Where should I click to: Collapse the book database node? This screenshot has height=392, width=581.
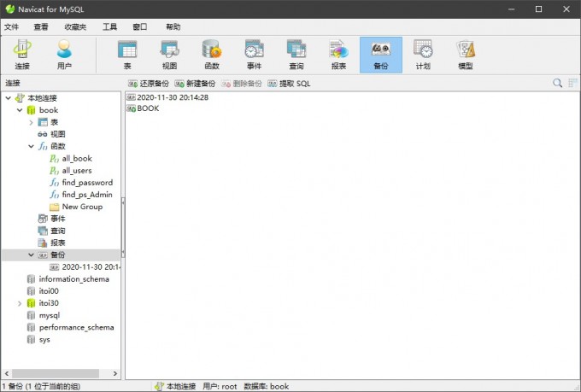pos(20,110)
